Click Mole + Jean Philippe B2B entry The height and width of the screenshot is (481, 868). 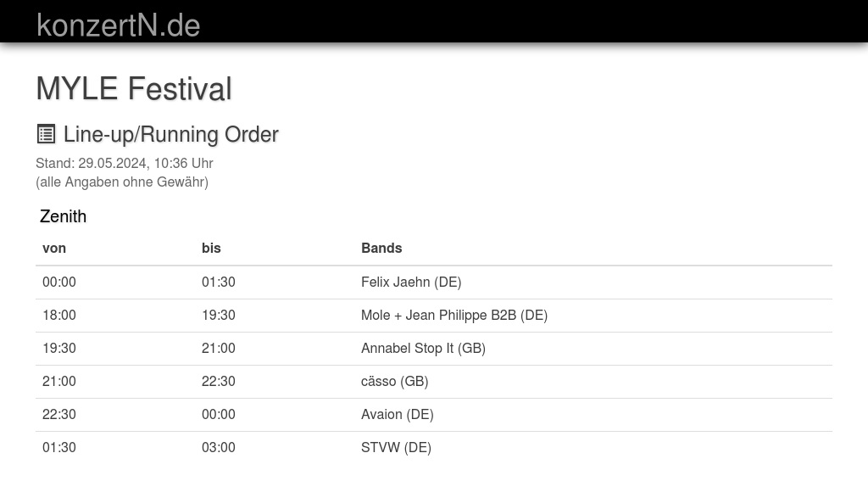454,315
